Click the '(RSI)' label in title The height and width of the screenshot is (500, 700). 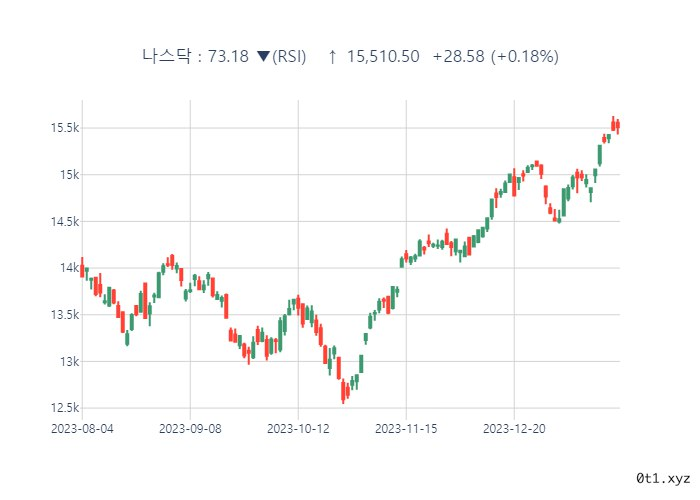289,57
